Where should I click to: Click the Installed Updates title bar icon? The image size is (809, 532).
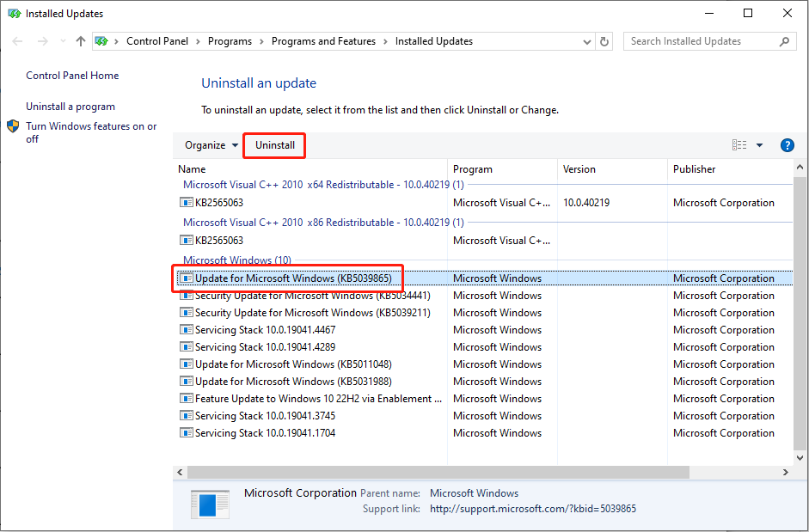[x=15, y=14]
